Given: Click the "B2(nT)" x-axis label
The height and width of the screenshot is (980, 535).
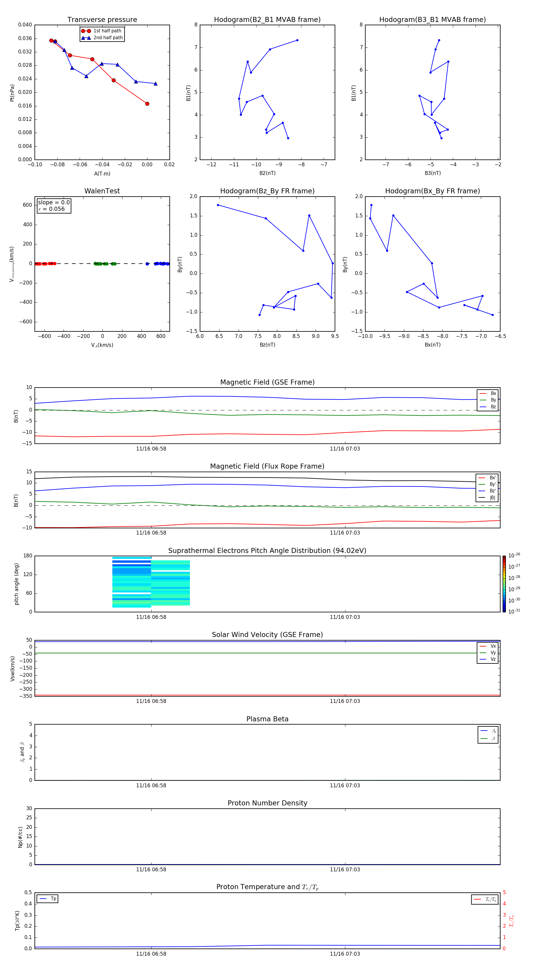Looking at the screenshot, I should [x=267, y=173].
